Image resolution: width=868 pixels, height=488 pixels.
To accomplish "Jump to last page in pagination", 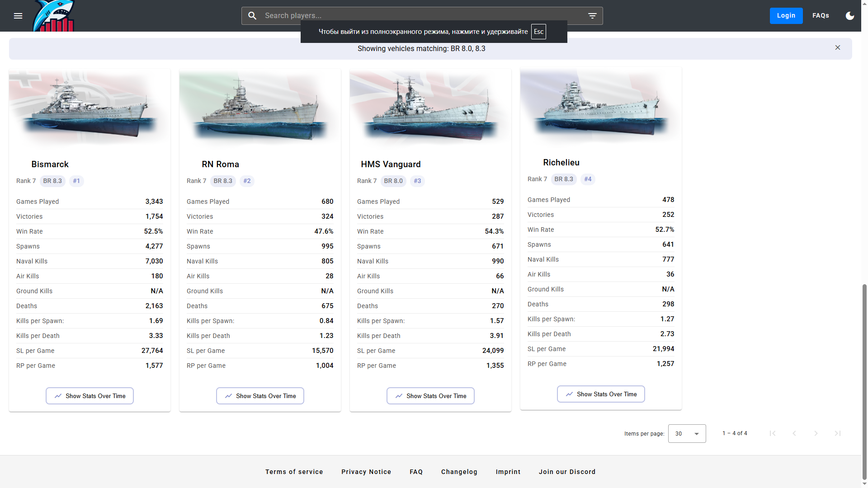I will (838, 433).
